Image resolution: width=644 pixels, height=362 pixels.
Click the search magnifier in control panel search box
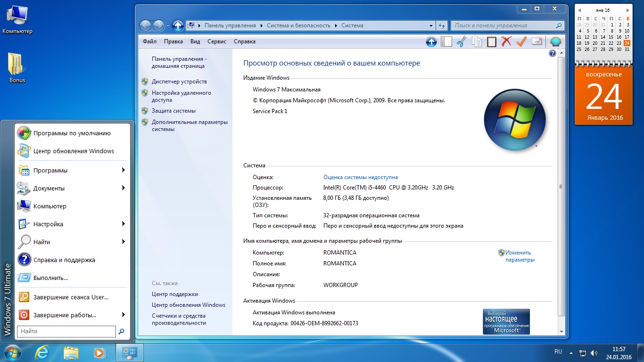click(x=559, y=25)
